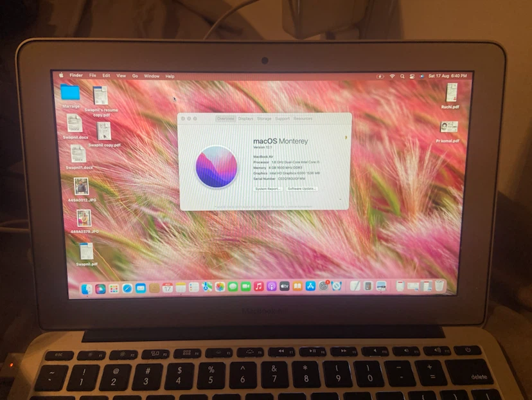The height and width of the screenshot is (400, 532).
Task: Click the System Report button
Action: 268,188
